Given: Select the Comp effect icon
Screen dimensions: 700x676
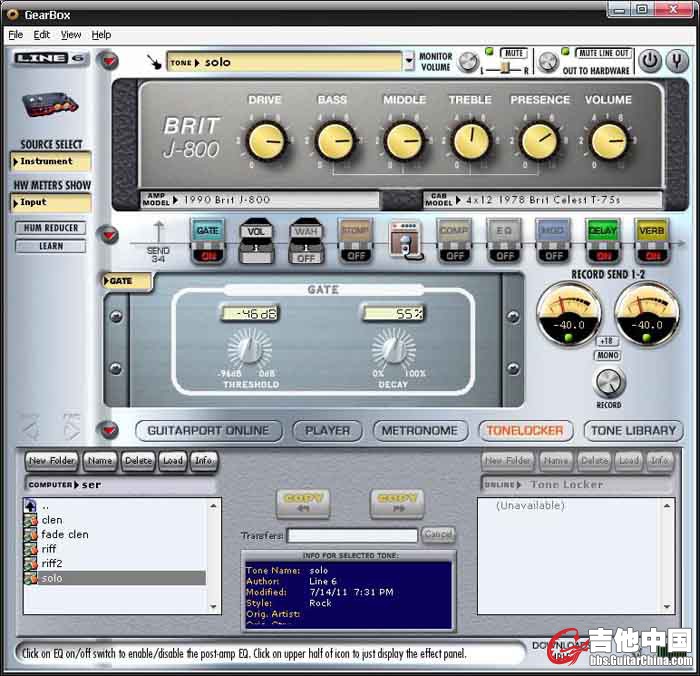Looking at the screenshot, I should coord(454,231).
